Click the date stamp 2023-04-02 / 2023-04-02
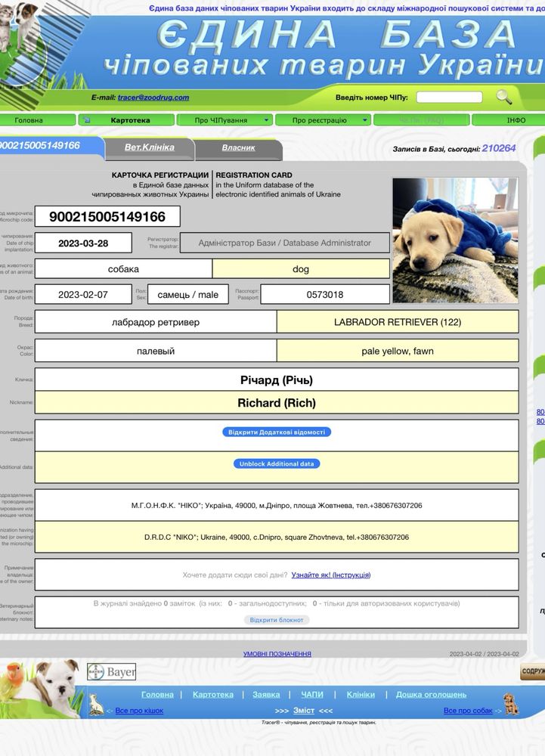 (485, 654)
